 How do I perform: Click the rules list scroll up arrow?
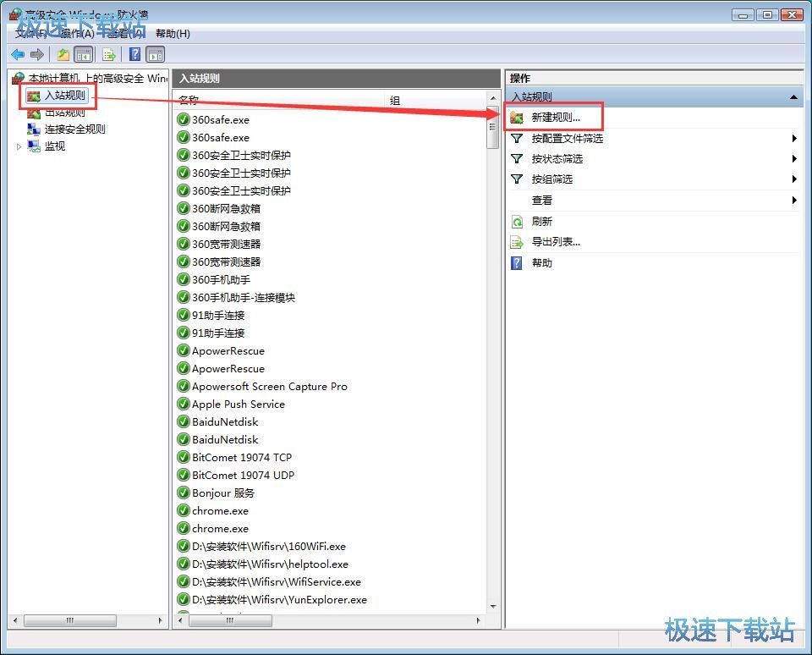coord(493,98)
